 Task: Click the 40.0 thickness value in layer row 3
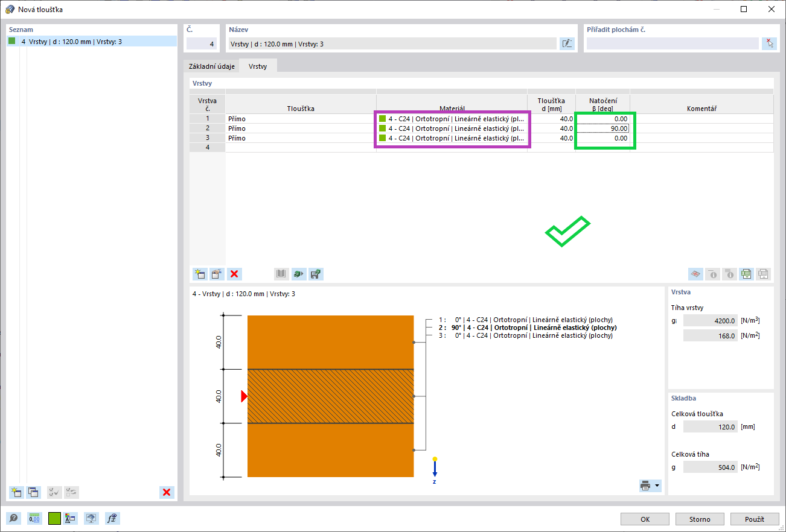click(x=551, y=138)
